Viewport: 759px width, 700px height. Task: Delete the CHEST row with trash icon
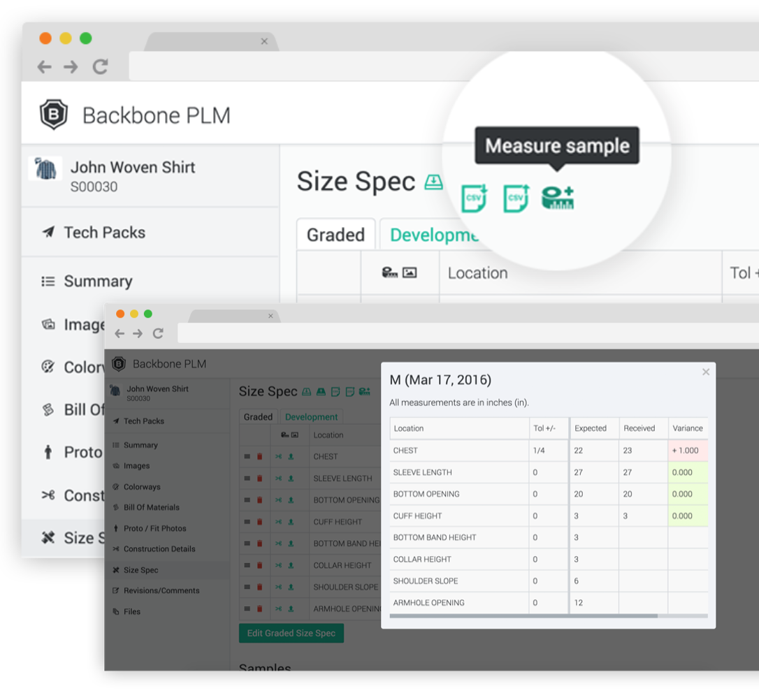tap(259, 456)
